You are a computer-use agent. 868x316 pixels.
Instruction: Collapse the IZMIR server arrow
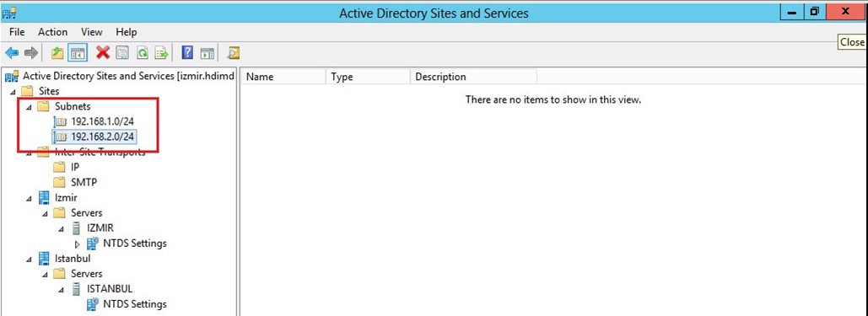point(62,228)
